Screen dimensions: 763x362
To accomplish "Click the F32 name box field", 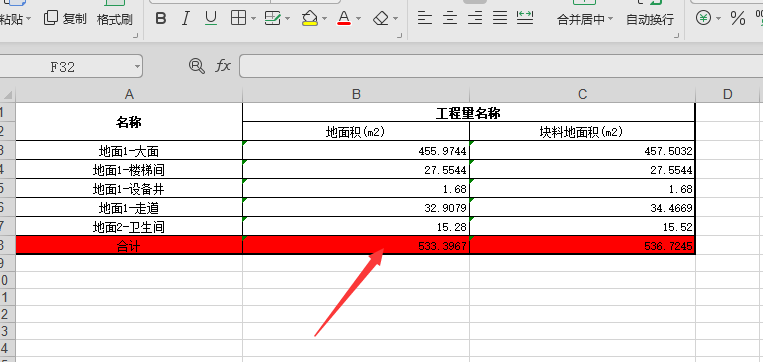I will (x=63, y=66).
